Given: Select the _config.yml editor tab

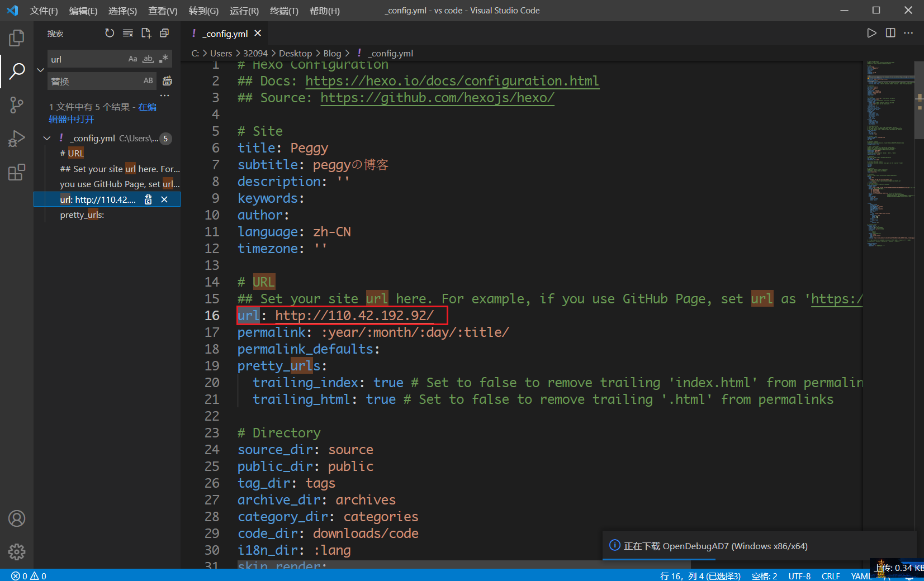Looking at the screenshot, I should click(x=224, y=34).
